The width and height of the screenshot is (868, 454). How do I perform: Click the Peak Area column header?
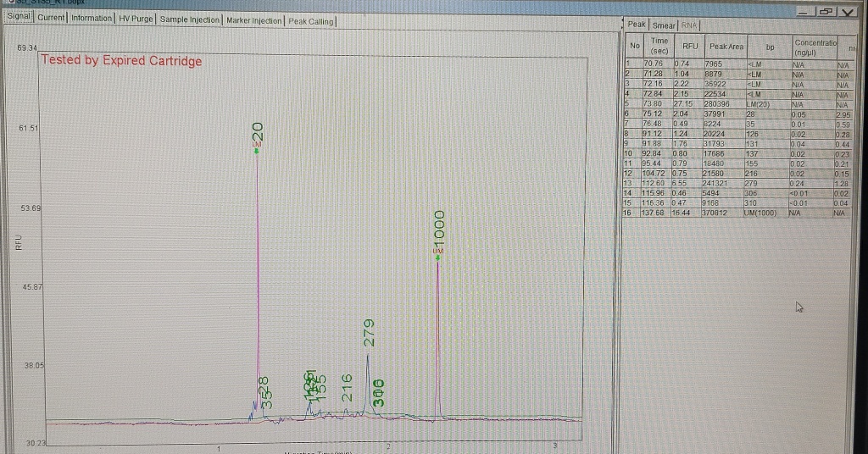tap(726, 46)
